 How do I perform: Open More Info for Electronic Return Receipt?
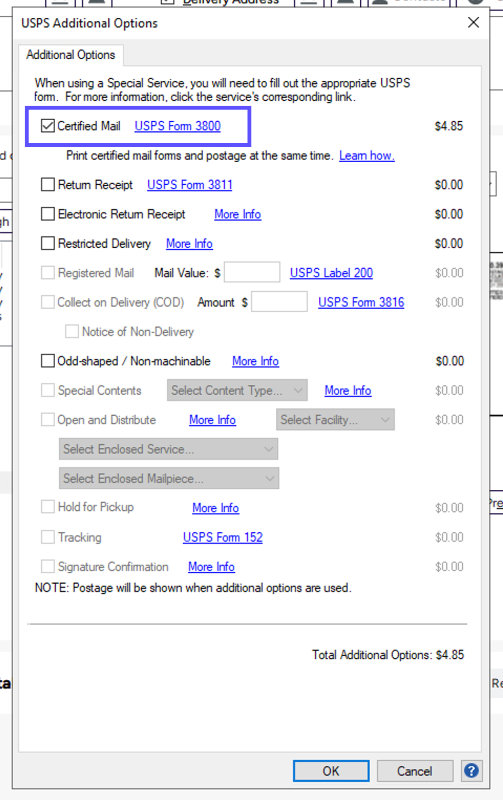pos(238,214)
